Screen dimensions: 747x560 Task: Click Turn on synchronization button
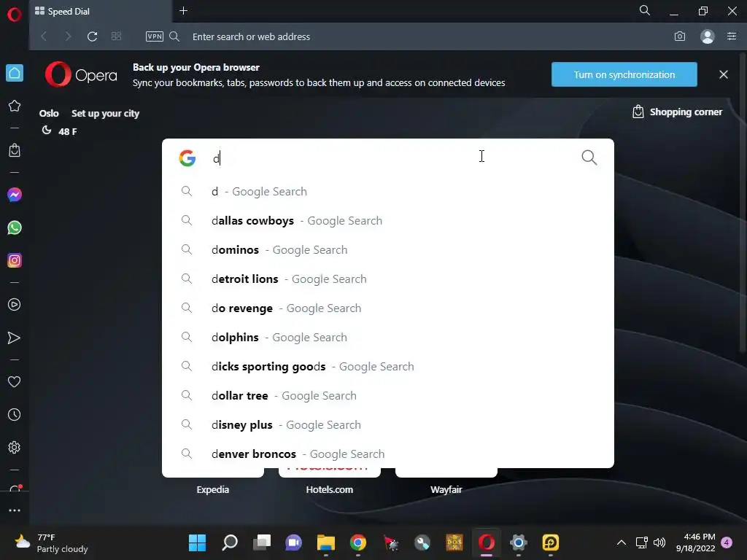pos(624,74)
